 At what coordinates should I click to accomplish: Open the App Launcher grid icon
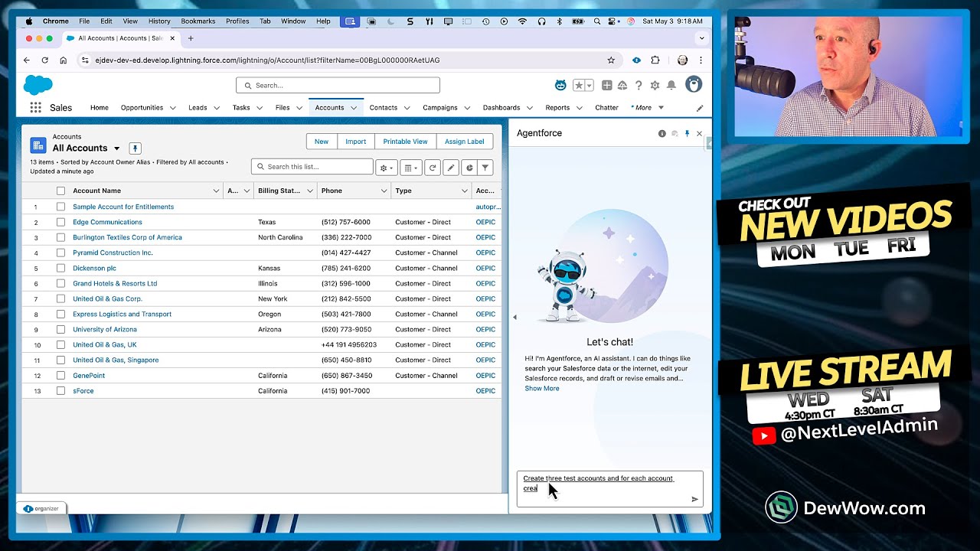(35, 108)
